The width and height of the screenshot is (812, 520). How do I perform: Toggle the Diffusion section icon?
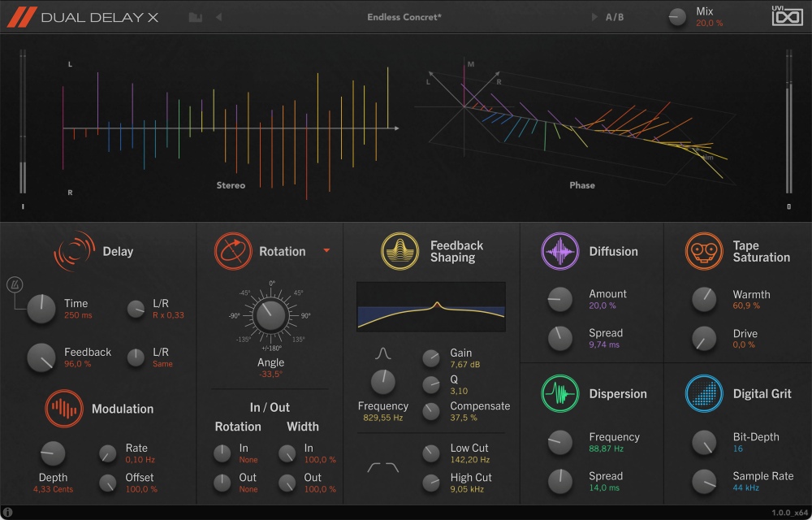[559, 251]
